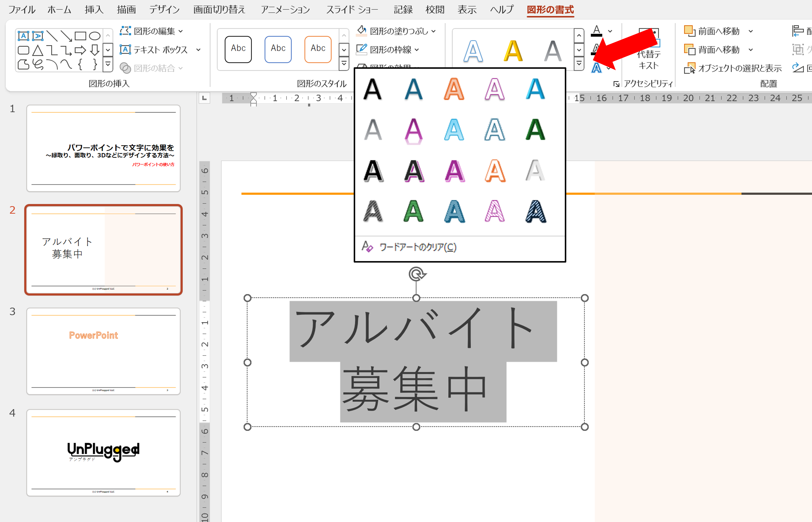
Task: Switch to the Design (デザイン) tab
Action: 164,9
